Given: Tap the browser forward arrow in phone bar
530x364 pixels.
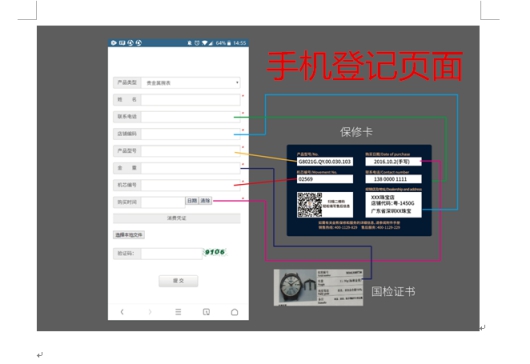Looking at the screenshot, I should (x=150, y=312).
